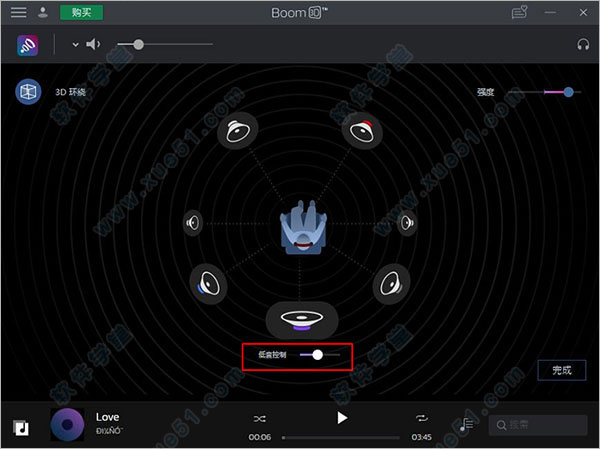Adjust the 强度 intensity slider
This screenshot has width=600, height=449.
(545, 92)
